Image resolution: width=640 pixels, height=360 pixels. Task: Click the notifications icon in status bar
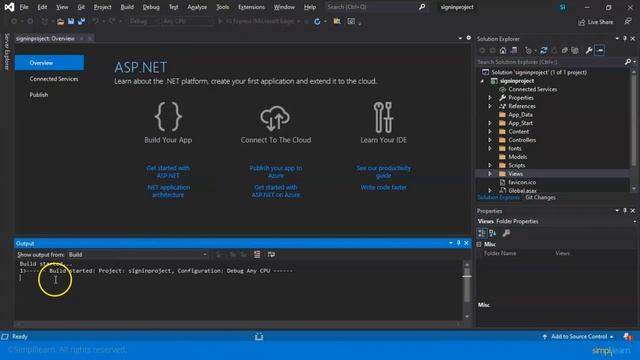(x=628, y=336)
